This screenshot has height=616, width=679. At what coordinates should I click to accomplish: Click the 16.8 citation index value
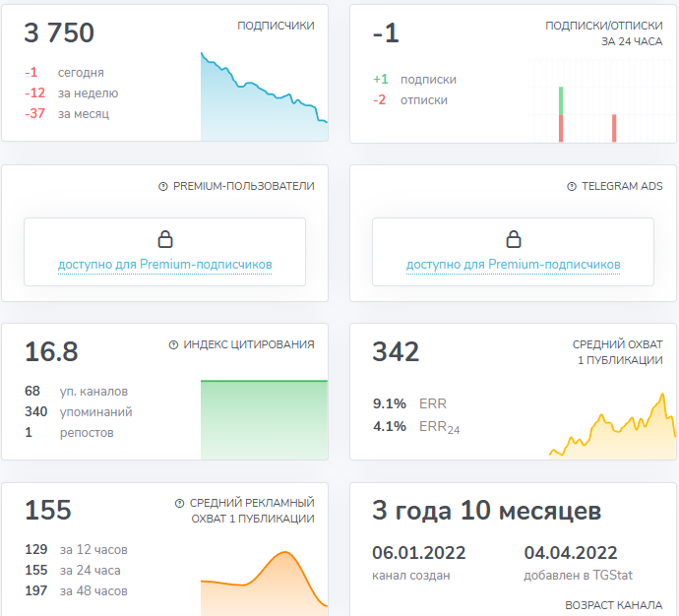coord(51,351)
